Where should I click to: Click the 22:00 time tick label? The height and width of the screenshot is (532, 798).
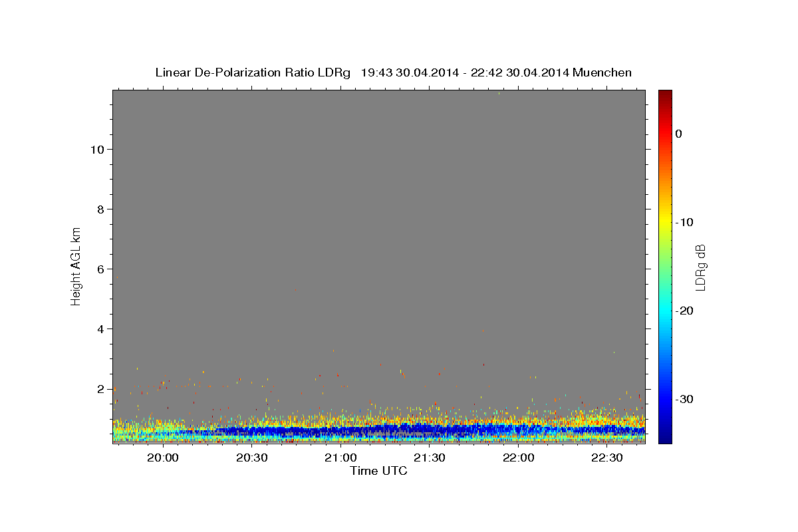click(519, 458)
